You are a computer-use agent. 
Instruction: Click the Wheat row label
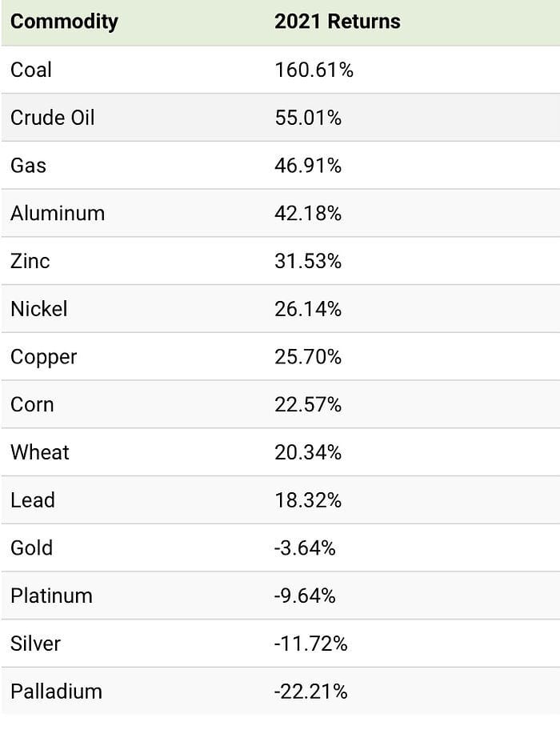pos(39,452)
